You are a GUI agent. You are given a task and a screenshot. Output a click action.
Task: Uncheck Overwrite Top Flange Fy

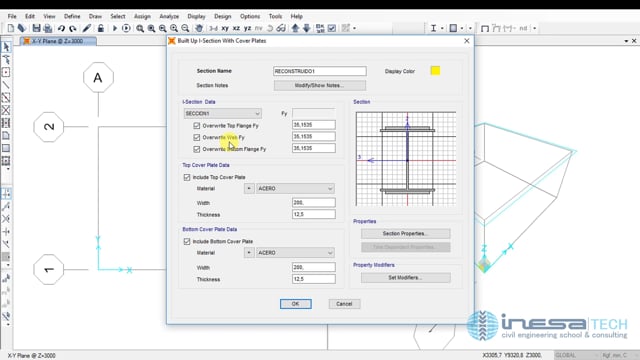197,126
